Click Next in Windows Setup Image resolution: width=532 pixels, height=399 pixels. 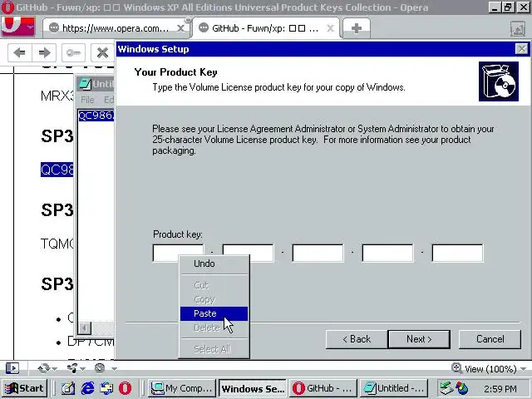tap(419, 339)
